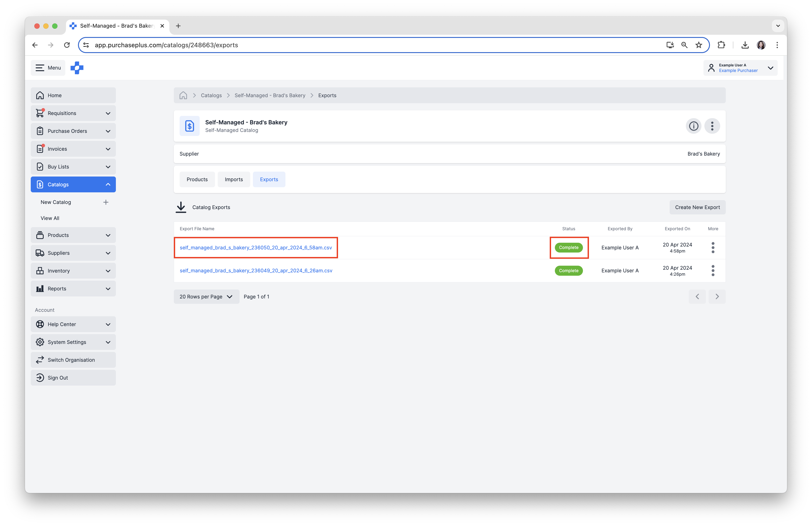This screenshot has width=812, height=526.
Task: Collapse the Catalogs section chevron
Action: pos(108,184)
